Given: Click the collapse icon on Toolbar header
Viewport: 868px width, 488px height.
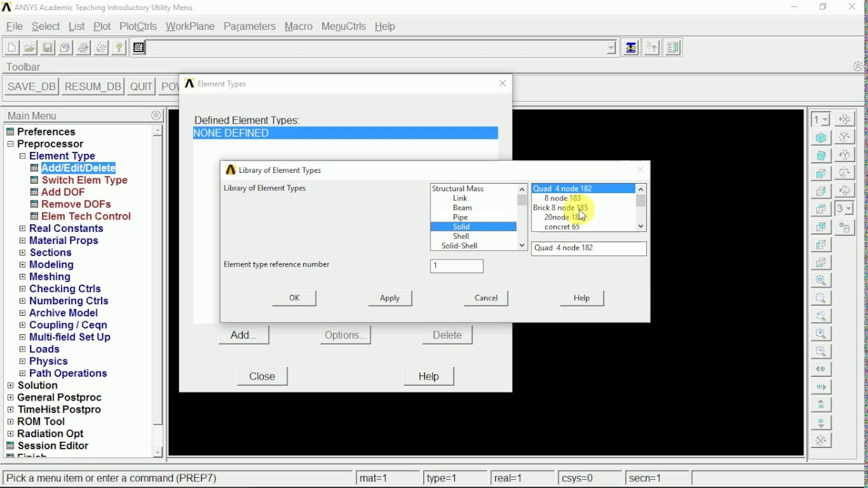Looking at the screenshot, I should tap(859, 67).
